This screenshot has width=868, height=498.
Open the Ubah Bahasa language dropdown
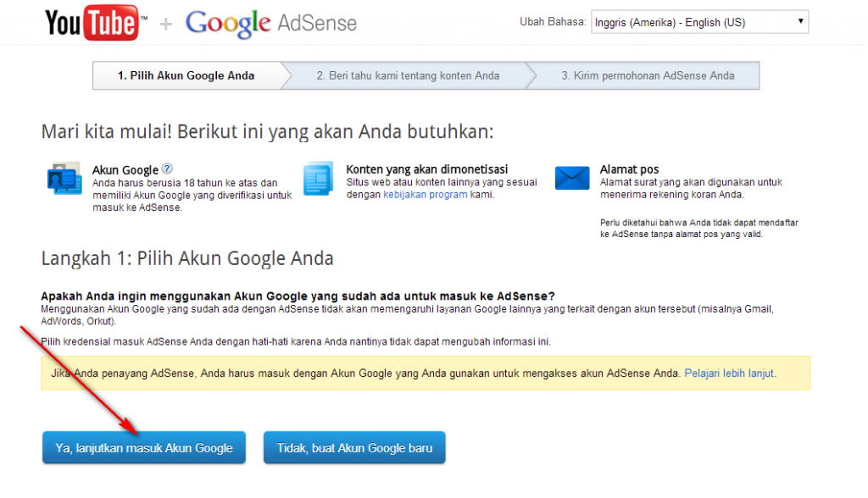[x=699, y=22]
